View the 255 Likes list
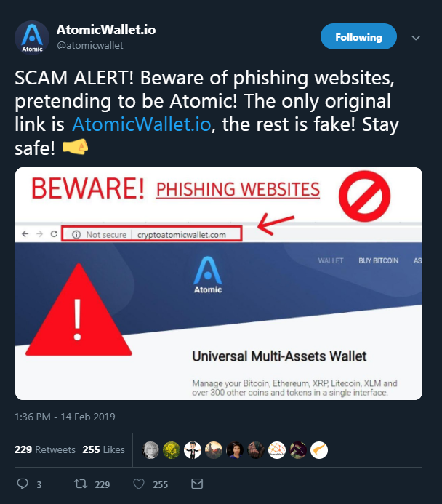 click(x=103, y=449)
